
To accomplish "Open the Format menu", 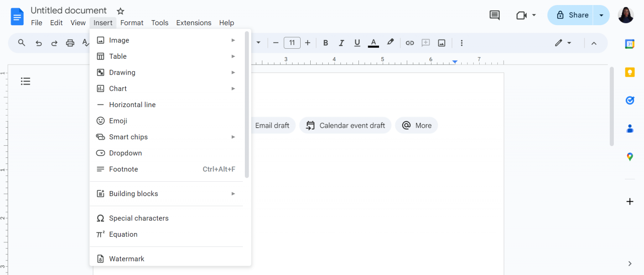I will click(132, 23).
